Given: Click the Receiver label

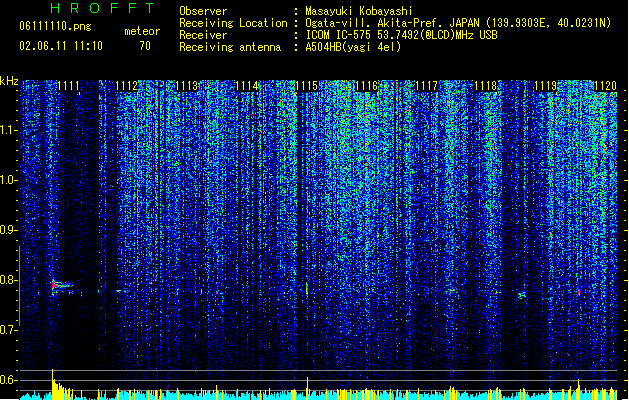Looking at the screenshot, I should coord(203,35).
